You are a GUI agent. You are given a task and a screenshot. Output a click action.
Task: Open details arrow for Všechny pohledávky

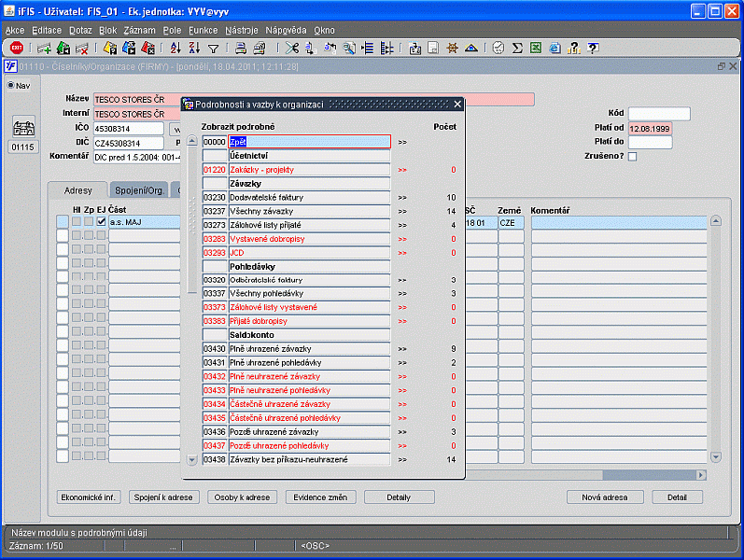pos(402,293)
